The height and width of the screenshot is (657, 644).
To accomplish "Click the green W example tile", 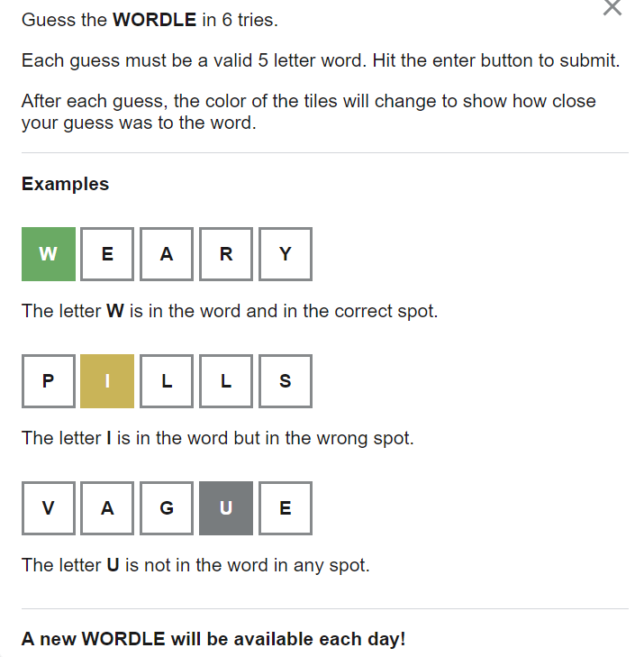I will click(x=48, y=254).
